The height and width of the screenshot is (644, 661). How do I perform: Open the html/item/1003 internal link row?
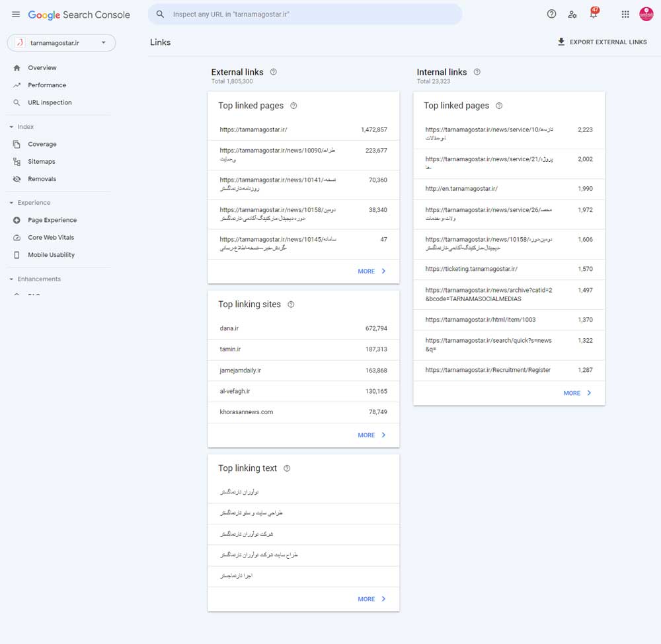click(509, 320)
